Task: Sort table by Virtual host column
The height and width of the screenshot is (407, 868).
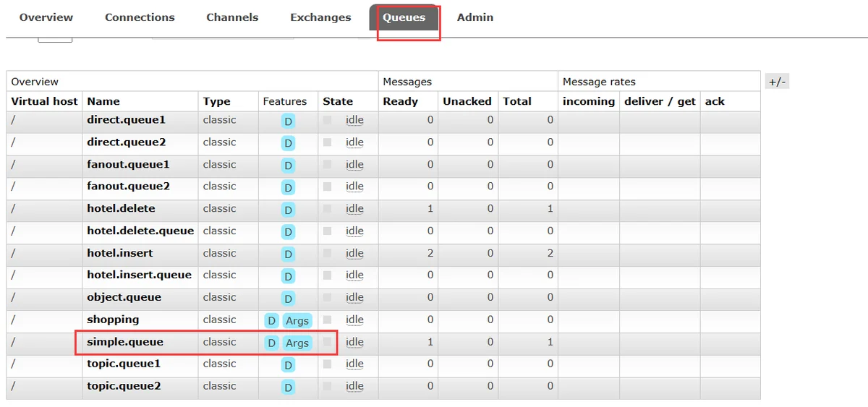Action: 44,101
